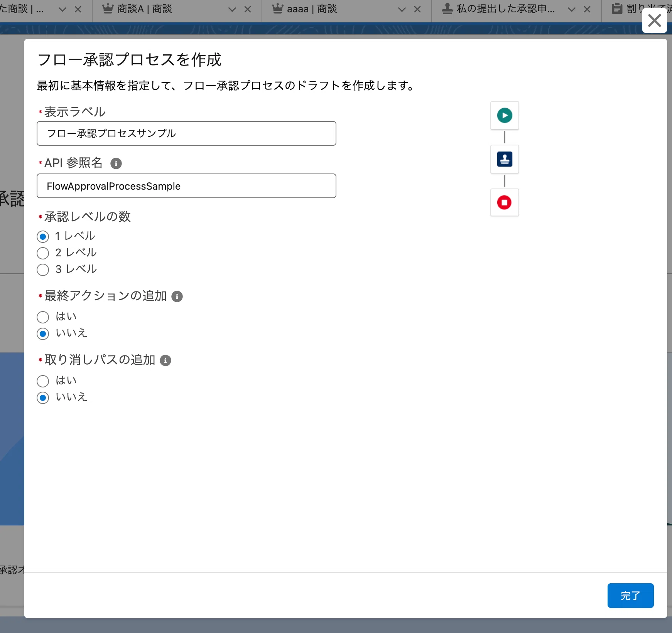Choose いいえ for 取り消しパスの追加
This screenshot has height=633, width=672.
[x=43, y=397]
